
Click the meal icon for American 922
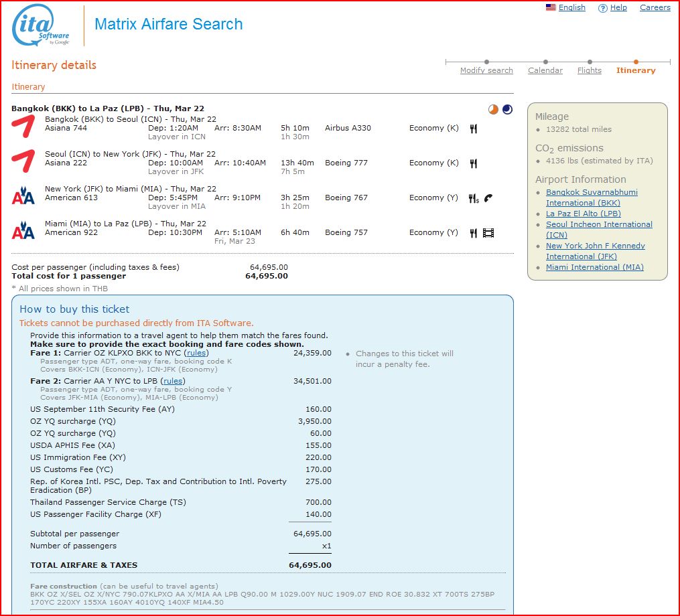point(474,233)
